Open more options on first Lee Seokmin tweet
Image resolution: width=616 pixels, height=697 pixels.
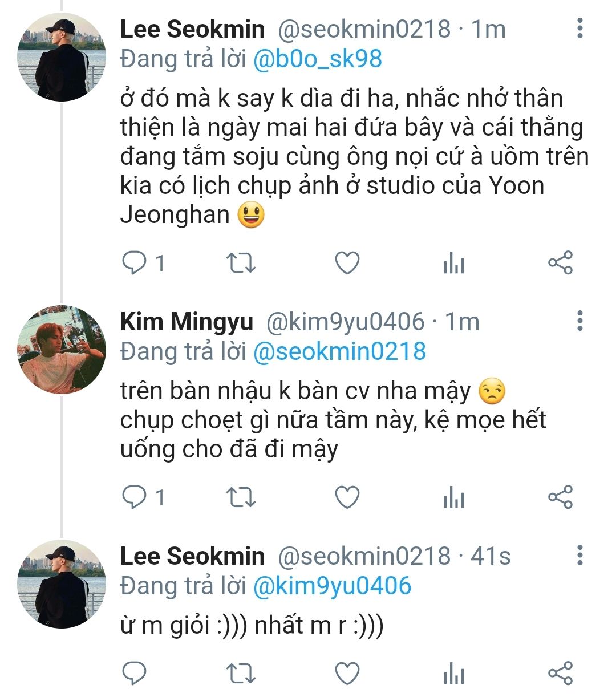[x=579, y=29]
